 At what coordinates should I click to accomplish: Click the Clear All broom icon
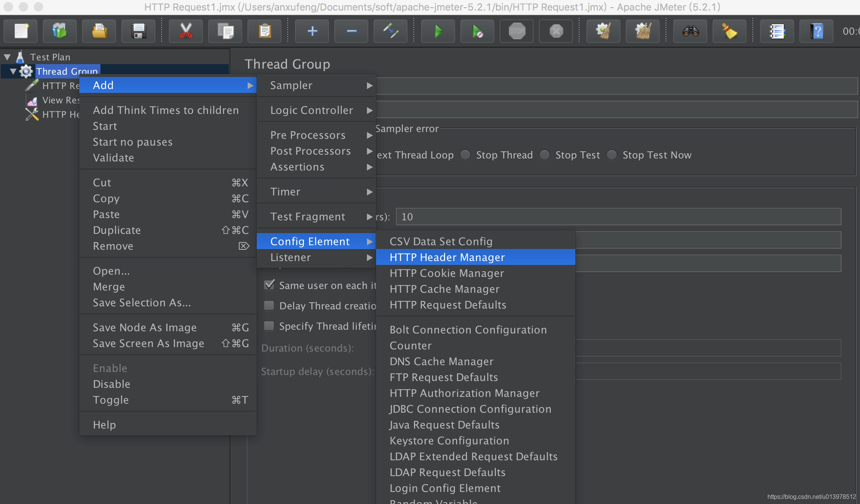pyautogui.click(x=643, y=31)
